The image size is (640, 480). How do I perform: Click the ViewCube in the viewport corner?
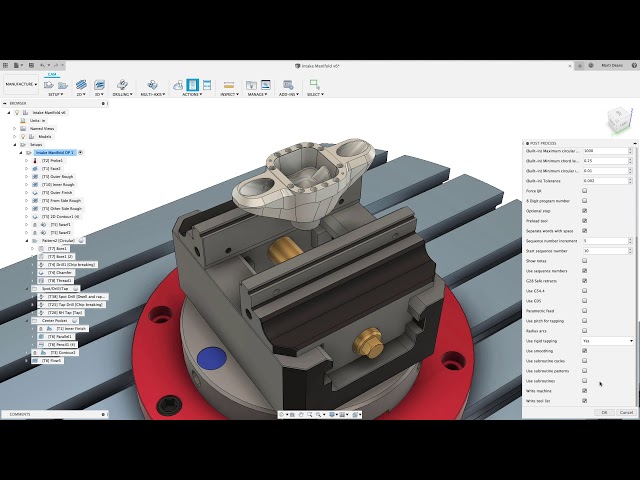618,120
